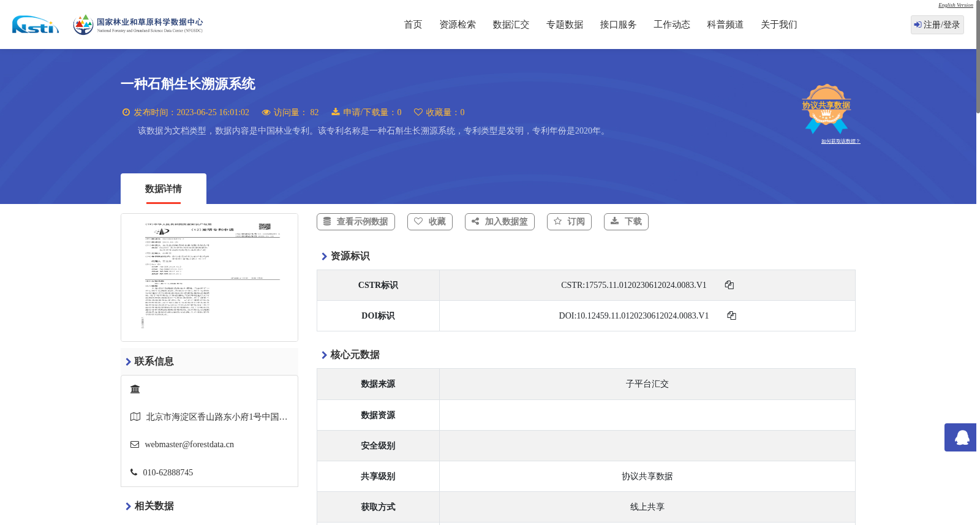This screenshot has height=525, width=980.
Task: Open the 如何获取该数据 link
Action: click(x=840, y=142)
